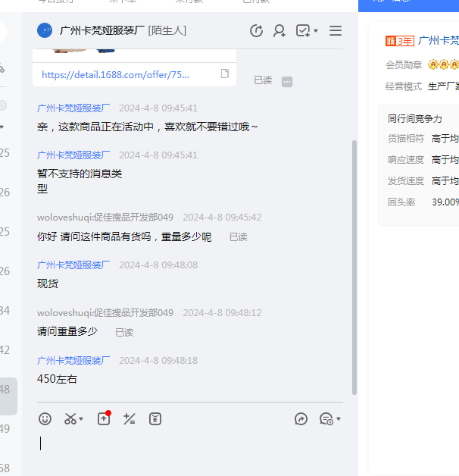Viewport: 459px width, 476px height.
Task: Open the detail.1688.com offer link
Action: (116, 74)
